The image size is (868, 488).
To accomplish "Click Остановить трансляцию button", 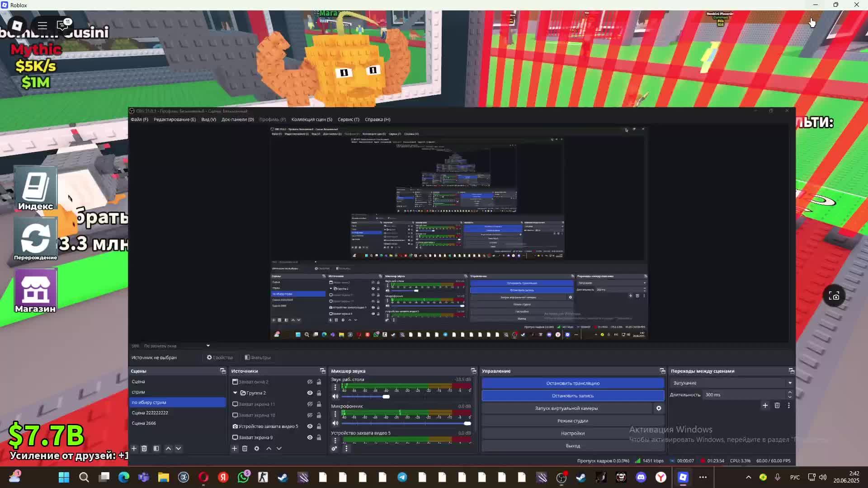I will tap(573, 383).
